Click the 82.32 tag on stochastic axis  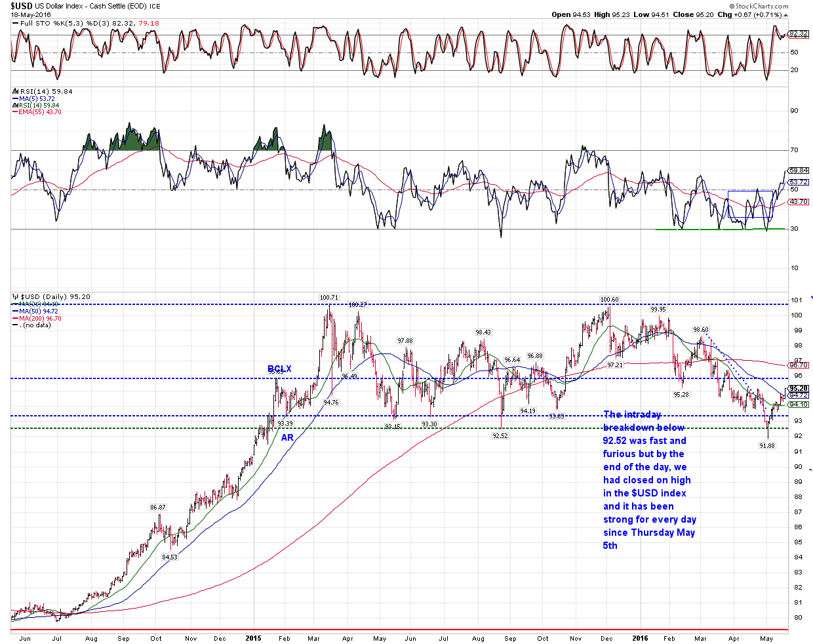(x=798, y=33)
